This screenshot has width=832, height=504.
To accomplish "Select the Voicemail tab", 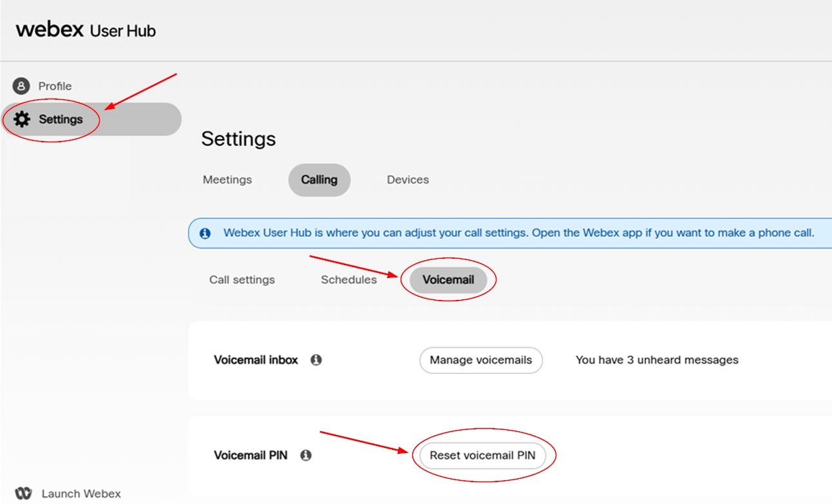I will click(x=449, y=279).
